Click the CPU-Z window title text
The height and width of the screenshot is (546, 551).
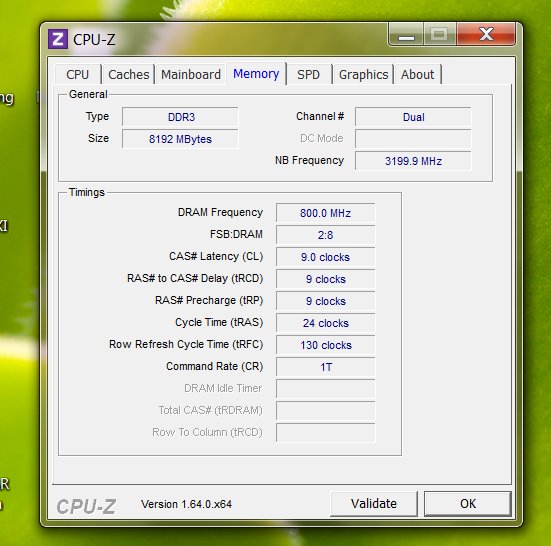pyautogui.click(x=94, y=40)
